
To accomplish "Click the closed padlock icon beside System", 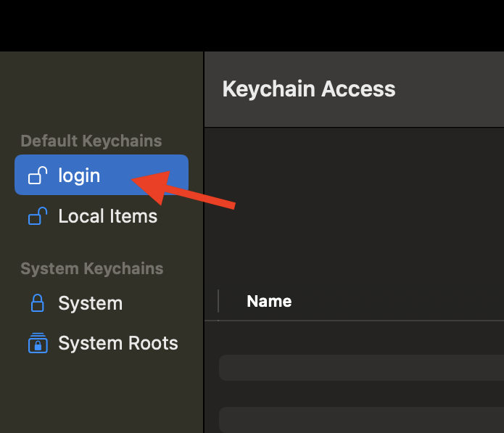I will (x=38, y=303).
